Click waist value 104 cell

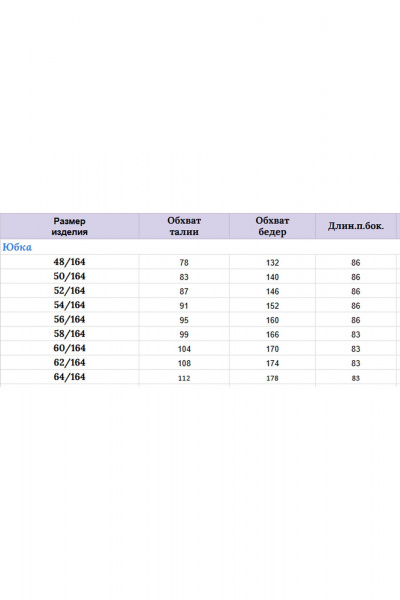[184, 349]
